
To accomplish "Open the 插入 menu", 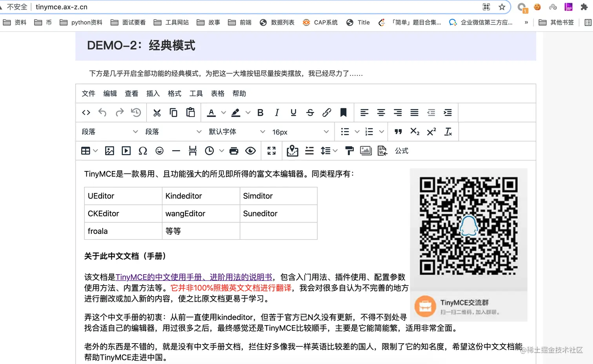I will click(153, 94).
